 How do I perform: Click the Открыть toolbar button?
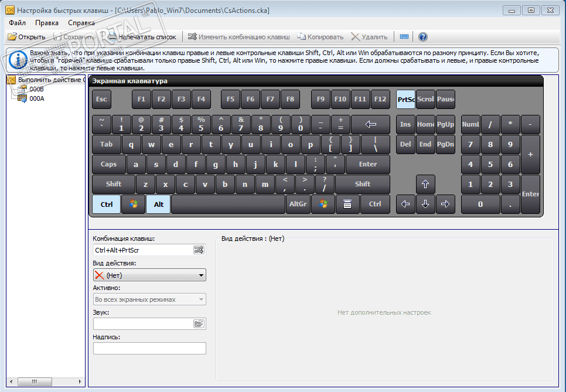(27, 37)
